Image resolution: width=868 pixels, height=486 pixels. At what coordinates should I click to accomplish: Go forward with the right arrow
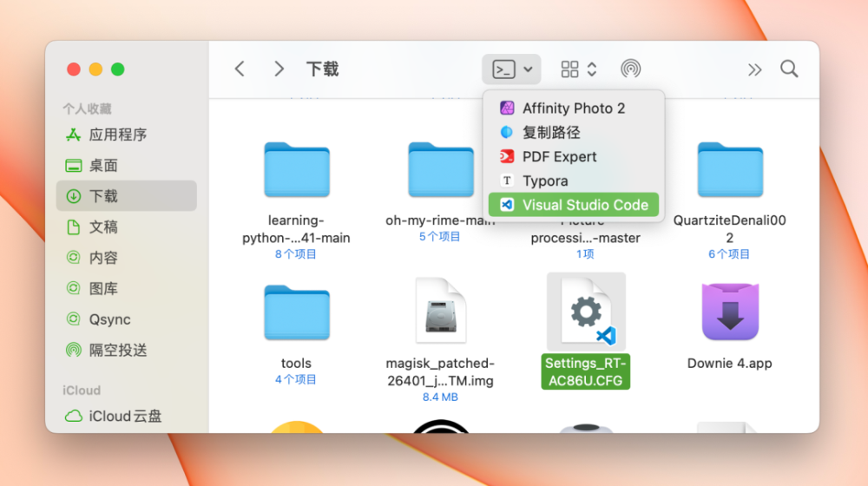(279, 69)
